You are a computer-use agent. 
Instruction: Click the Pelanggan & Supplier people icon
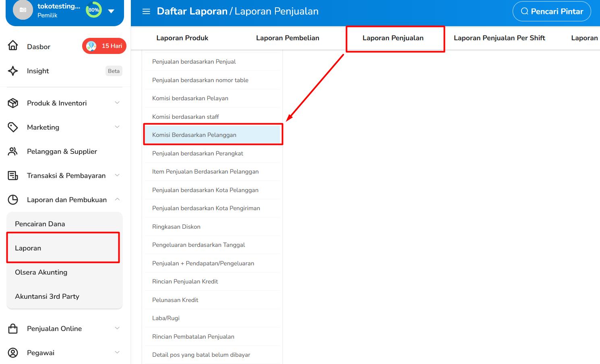coord(13,151)
